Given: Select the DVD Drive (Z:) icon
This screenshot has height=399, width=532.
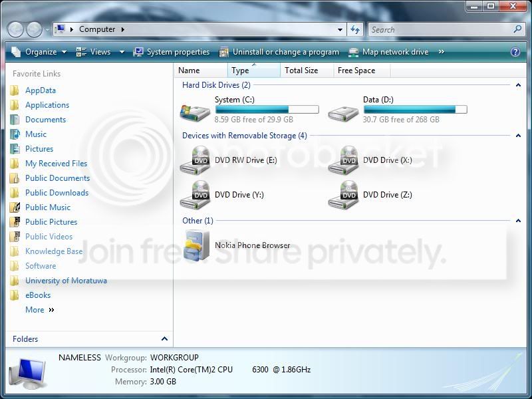Looking at the screenshot, I should click(343, 195).
